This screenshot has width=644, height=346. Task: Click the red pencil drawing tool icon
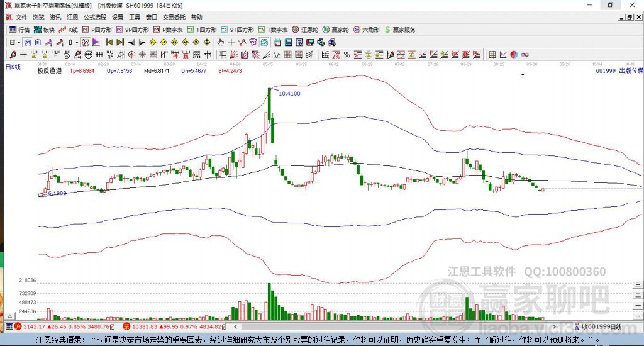pyautogui.click(x=13, y=54)
